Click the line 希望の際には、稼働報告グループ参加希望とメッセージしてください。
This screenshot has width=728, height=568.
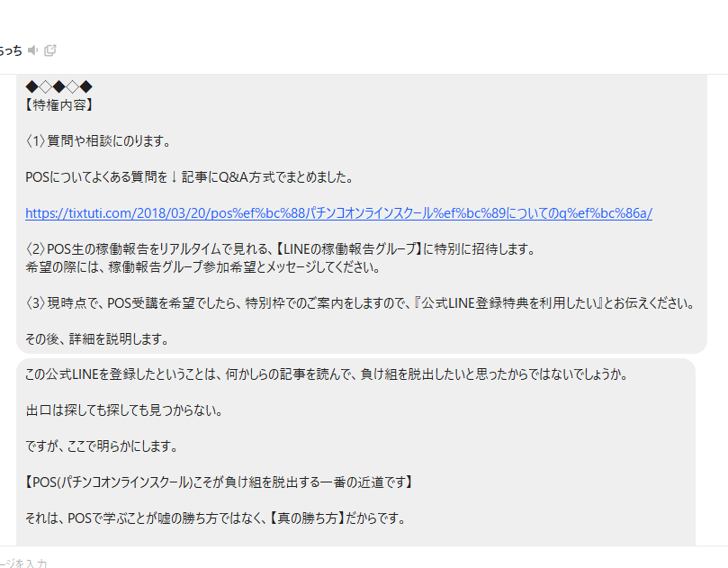(202, 267)
